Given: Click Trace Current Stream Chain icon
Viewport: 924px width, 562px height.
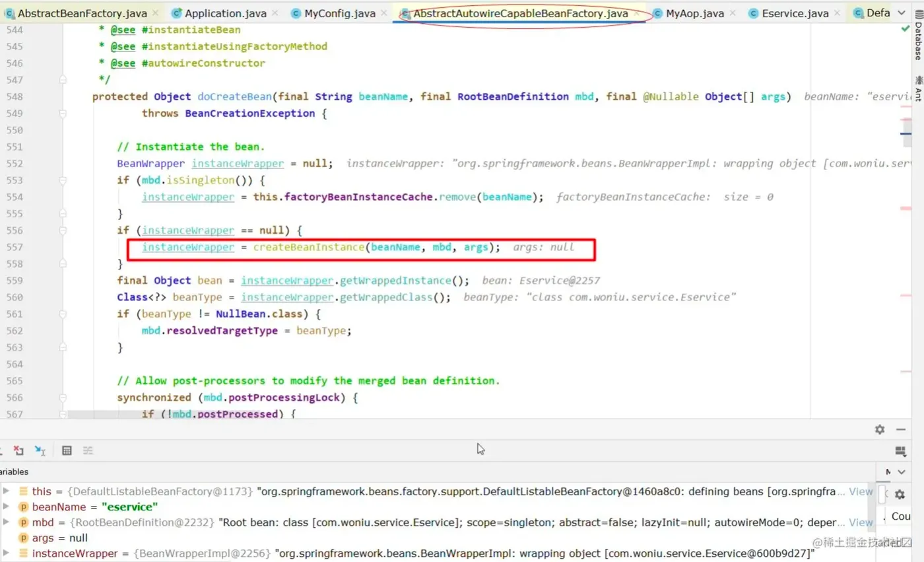Looking at the screenshot, I should click(88, 450).
